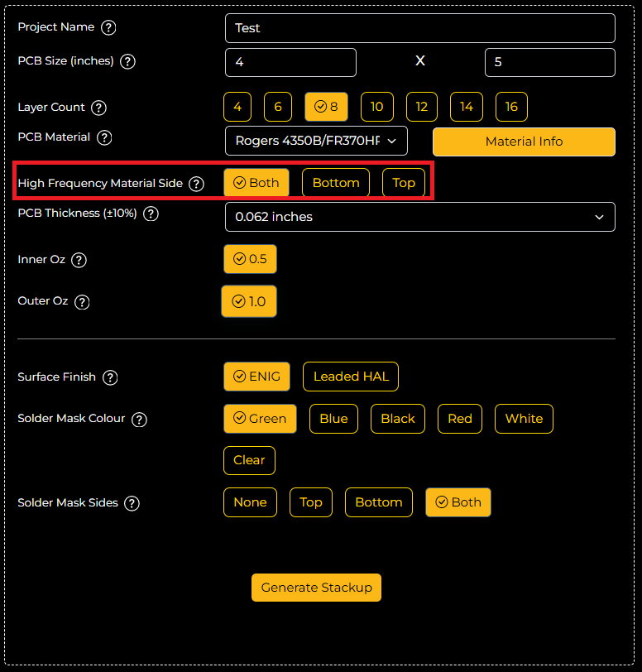Open the Layer Count help icon
The width and height of the screenshot is (642, 672).
pos(99,108)
